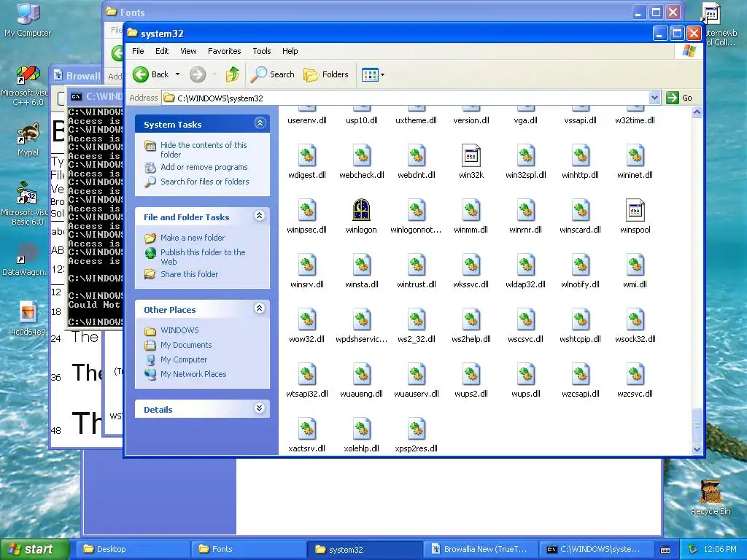Select wininet.dll file icon
Image resolution: width=747 pixels, height=560 pixels.
pos(635,155)
